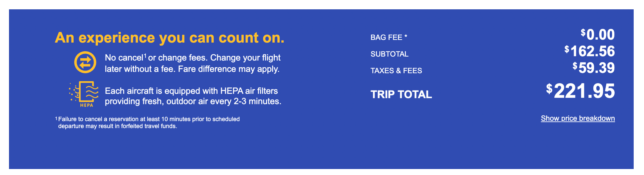Click the SUBTOTAL label
The width and height of the screenshot is (644, 175).
[x=390, y=54]
